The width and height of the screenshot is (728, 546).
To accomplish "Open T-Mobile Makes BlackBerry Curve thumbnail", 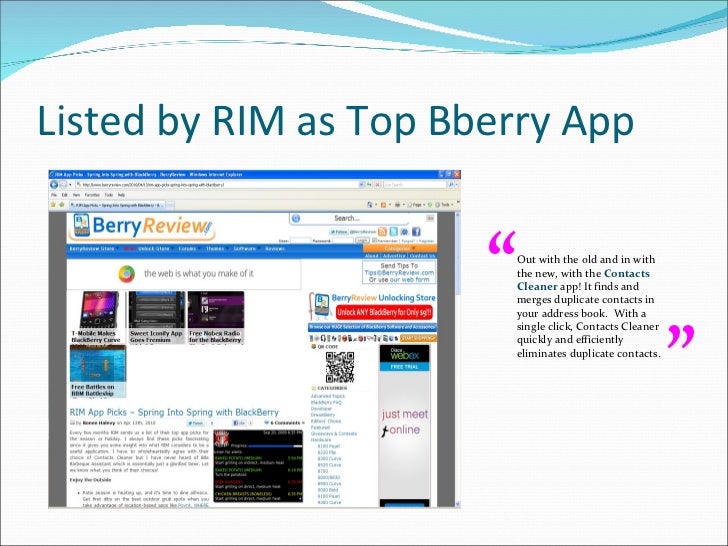I will pyautogui.click(x=96, y=318).
